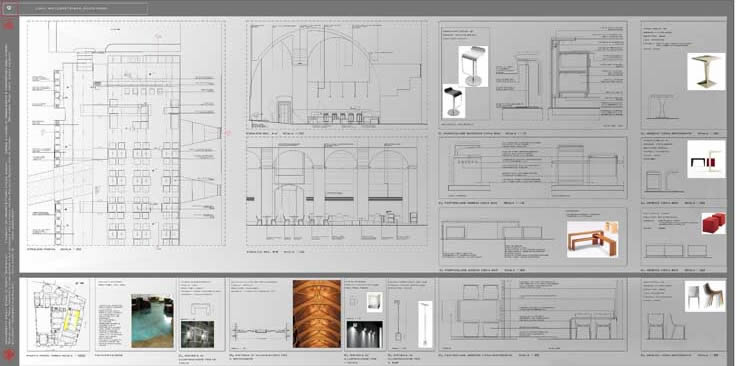Select the tall floor lamp photo
The width and height of the screenshot is (737, 366).
(x=425, y=324)
